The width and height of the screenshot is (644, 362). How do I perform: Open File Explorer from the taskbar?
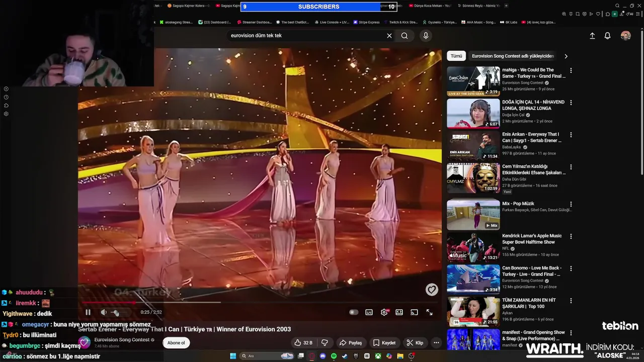pyautogui.click(x=400, y=356)
